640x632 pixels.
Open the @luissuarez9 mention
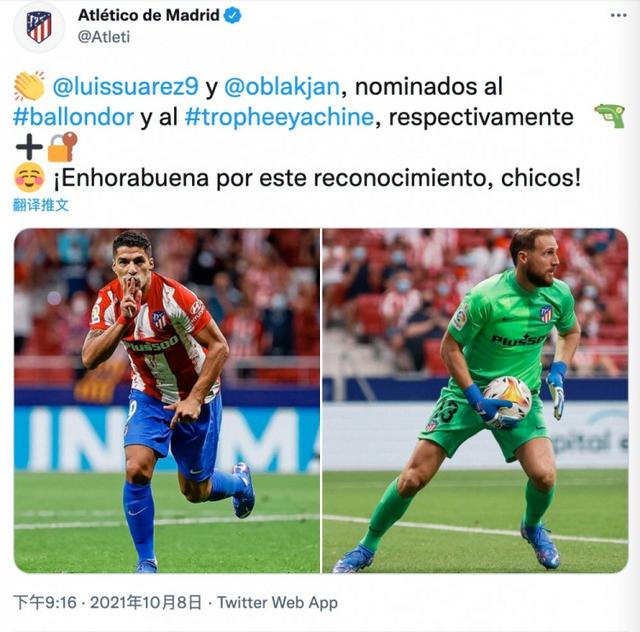point(126,87)
